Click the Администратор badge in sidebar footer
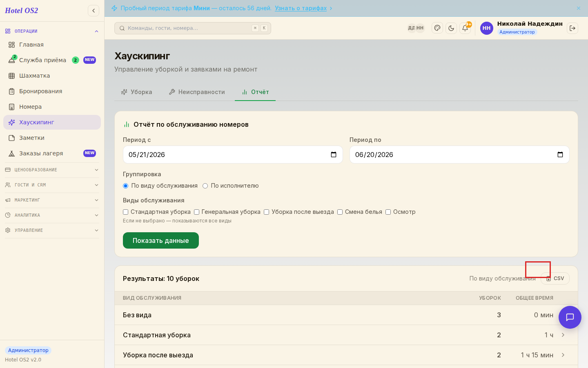This screenshot has height=368, width=588. pyautogui.click(x=28, y=350)
